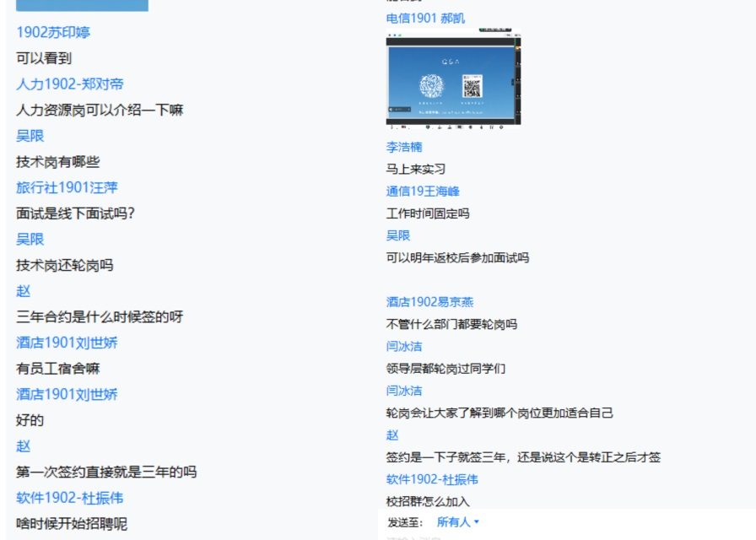This screenshot has width=756, height=540.
Task: Click 吴限 above 技术岗有哪些
Action: [30, 136]
